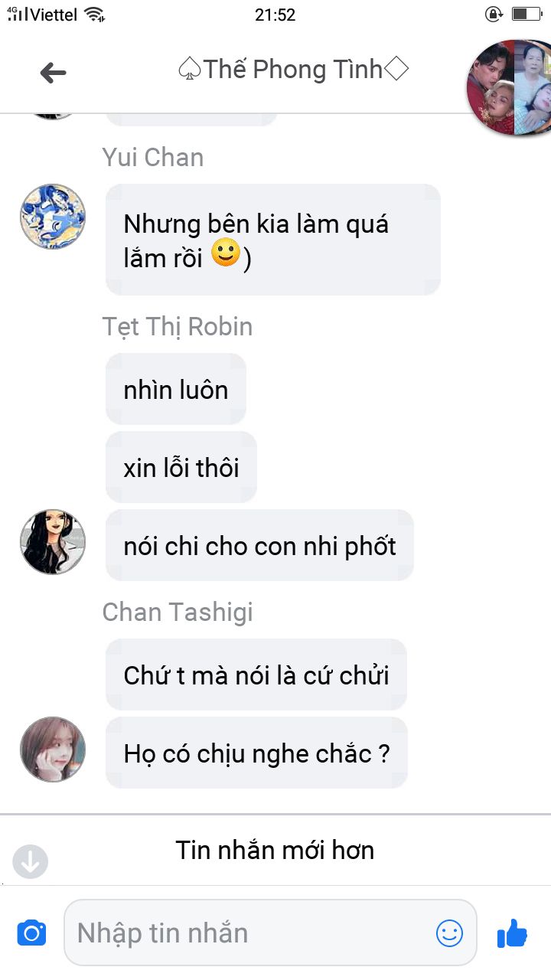The height and width of the screenshot is (980, 551).
Task: Select the 'Nhưng bên kia làm quá lắm rồi' message
Action: [x=273, y=240]
